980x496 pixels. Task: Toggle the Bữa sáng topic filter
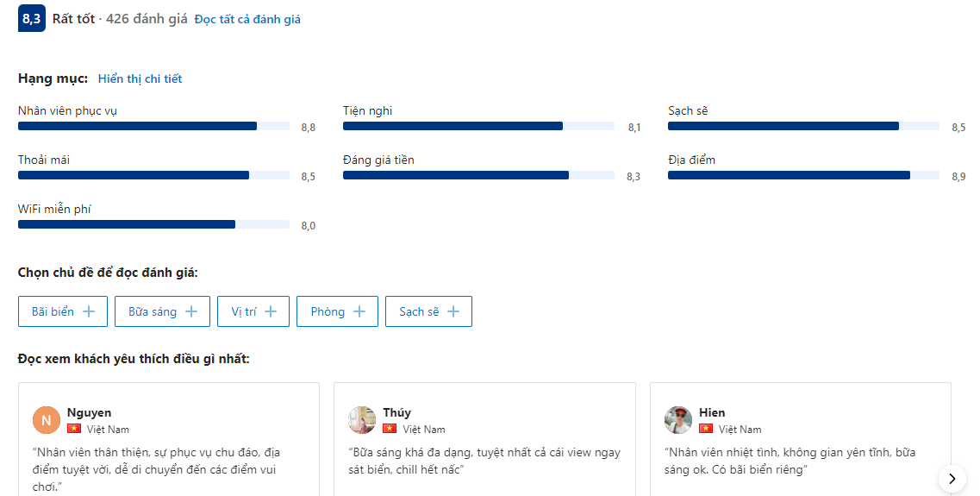(x=162, y=311)
